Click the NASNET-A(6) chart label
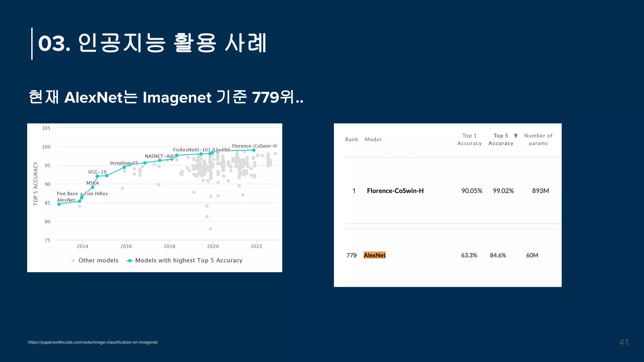Viewport: 644px width, 362px height. [x=160, y=156]
